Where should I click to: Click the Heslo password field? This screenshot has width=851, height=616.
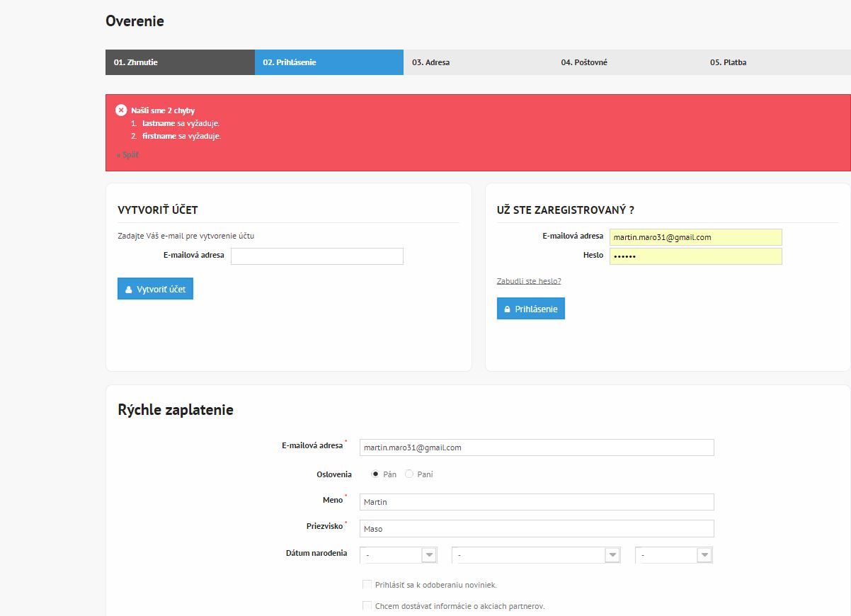[696, 256]
